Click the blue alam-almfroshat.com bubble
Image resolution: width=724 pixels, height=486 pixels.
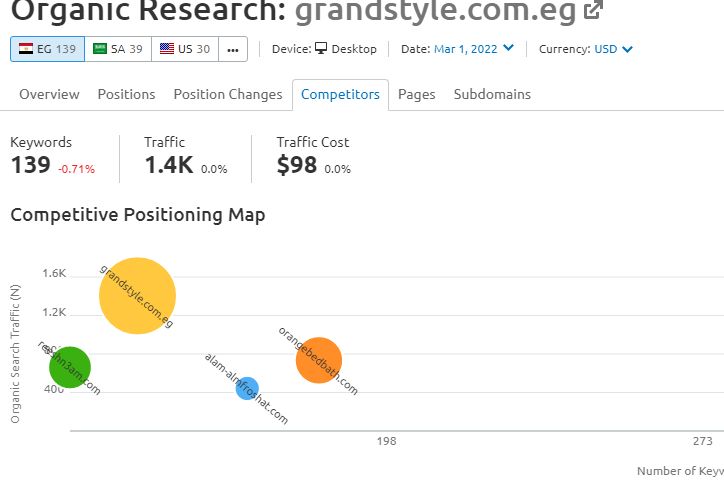(x=247, y=388)
